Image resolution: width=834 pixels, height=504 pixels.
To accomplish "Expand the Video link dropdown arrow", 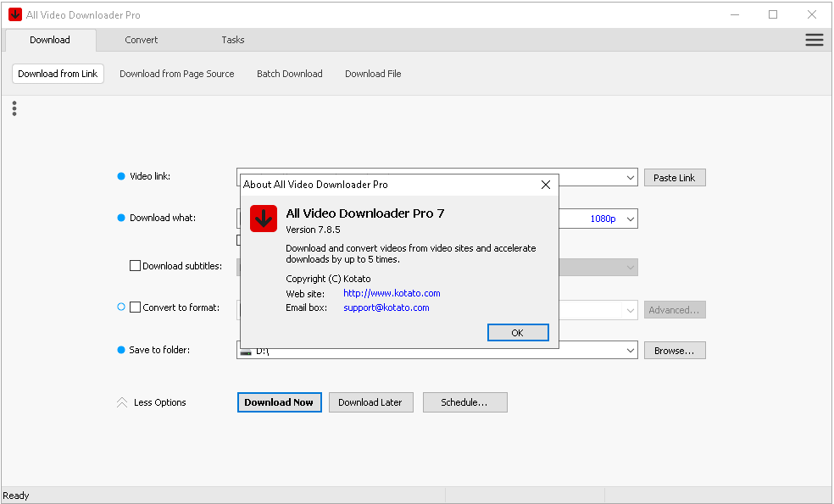I will click(x=631, y=178).
